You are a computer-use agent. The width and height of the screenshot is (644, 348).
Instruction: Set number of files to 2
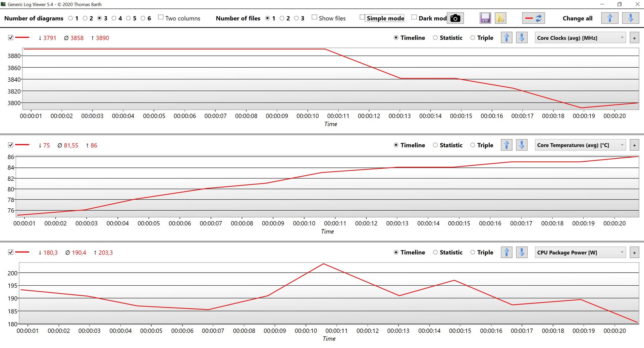pyautogui.click(x=282, y=18)
